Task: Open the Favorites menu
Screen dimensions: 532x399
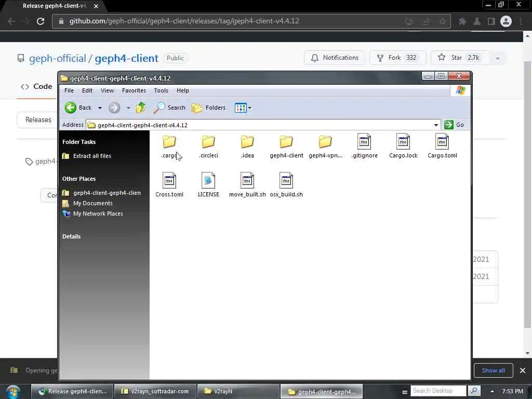Action: point(134,90)
